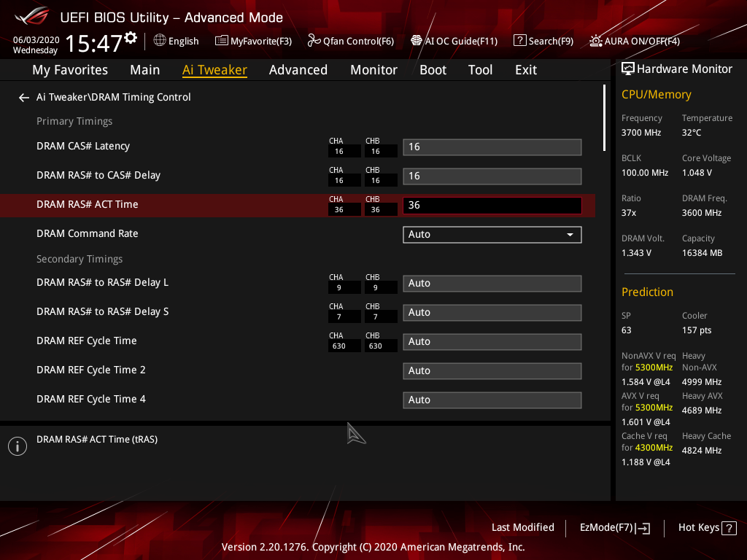
Task: Click the Hardware Monitor panel icon
Action: click(628, 68)
